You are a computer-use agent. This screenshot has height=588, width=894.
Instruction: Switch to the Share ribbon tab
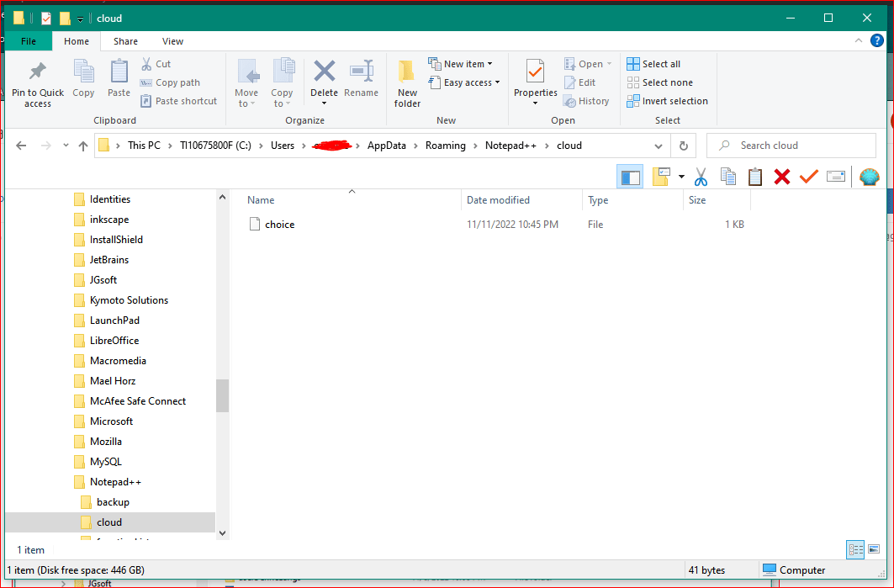point(125,40)
